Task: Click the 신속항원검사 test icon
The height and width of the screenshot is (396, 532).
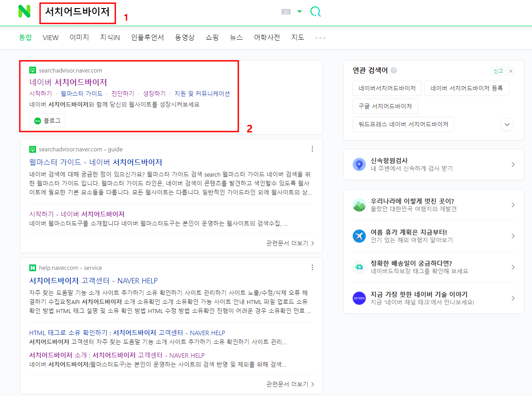Action: [359, 164]
